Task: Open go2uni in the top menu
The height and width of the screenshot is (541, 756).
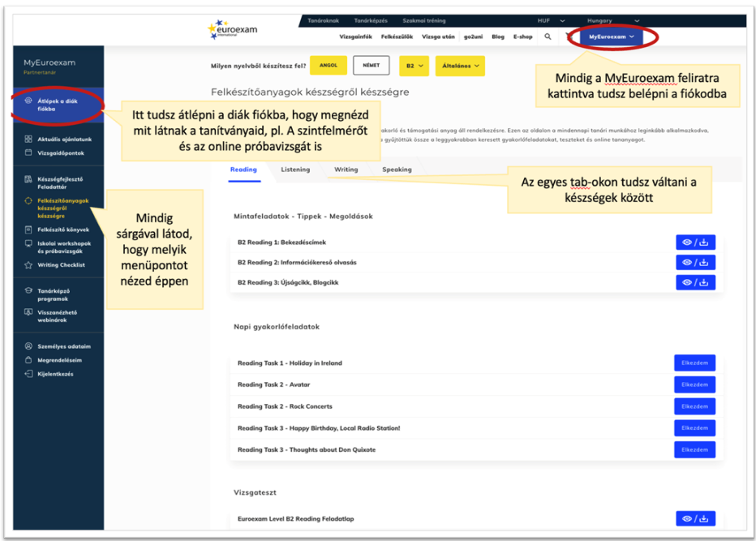Action: (474, 36)
